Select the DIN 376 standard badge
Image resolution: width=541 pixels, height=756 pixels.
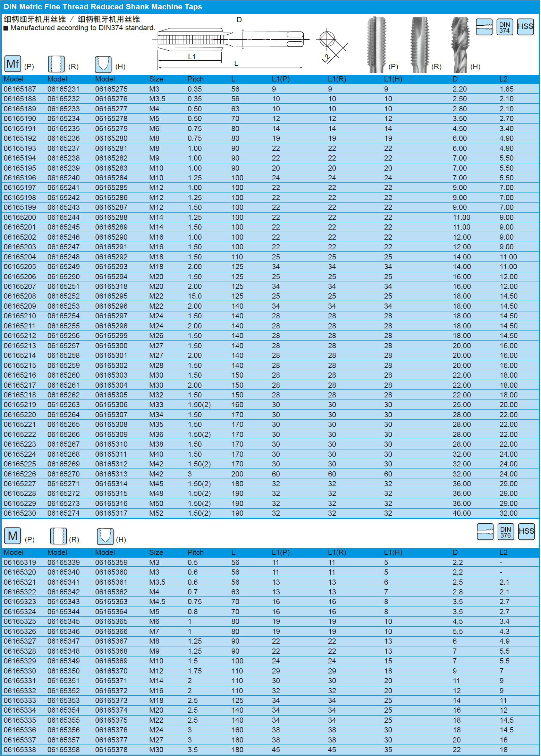505,532
